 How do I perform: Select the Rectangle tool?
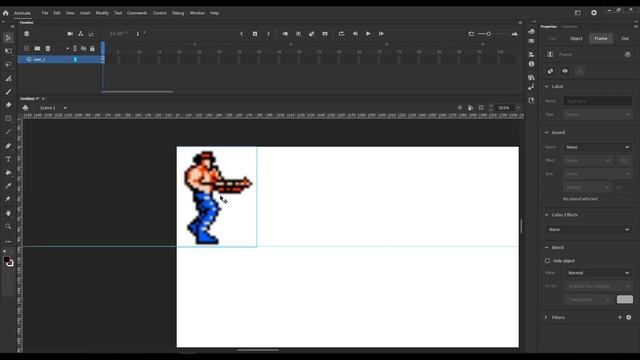[x=8, y=118]
